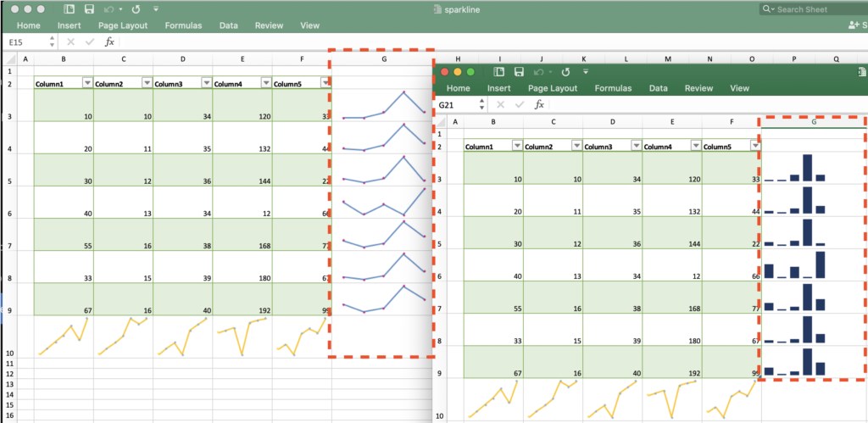Open Column3 filter dropdown in front window
This screenshot has width=868, height=423.
[x=636, y=145]
